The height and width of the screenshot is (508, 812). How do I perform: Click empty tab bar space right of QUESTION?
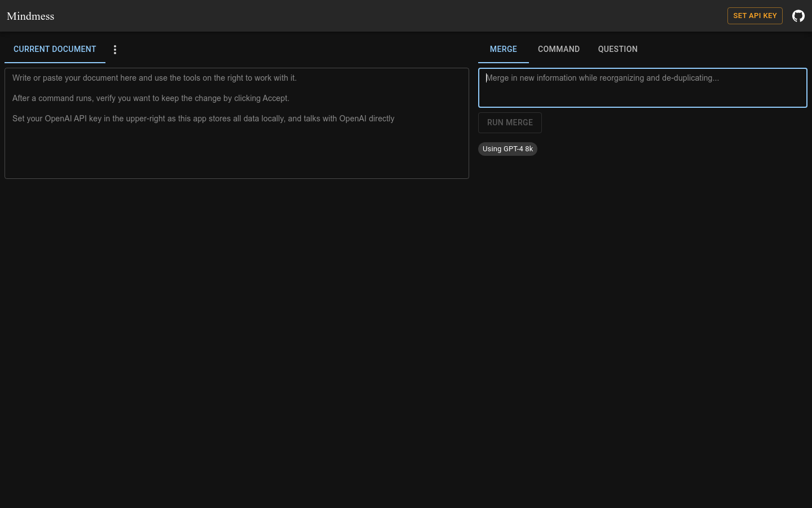(x=727, y=49)
